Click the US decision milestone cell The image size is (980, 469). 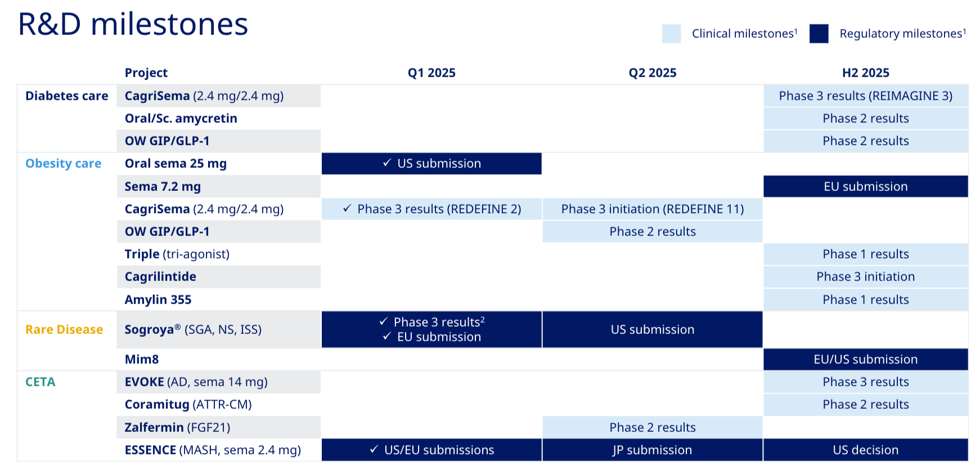point(865,450)
